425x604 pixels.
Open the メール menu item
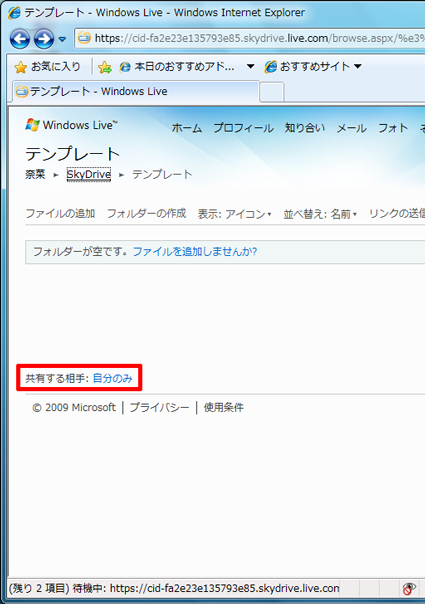(x=351, y=128)
